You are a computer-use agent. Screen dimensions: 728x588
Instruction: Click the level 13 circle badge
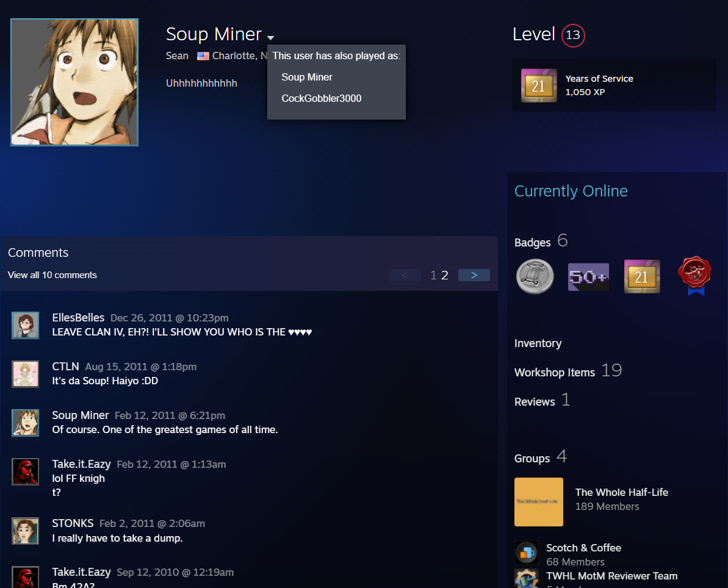(572, 35)
